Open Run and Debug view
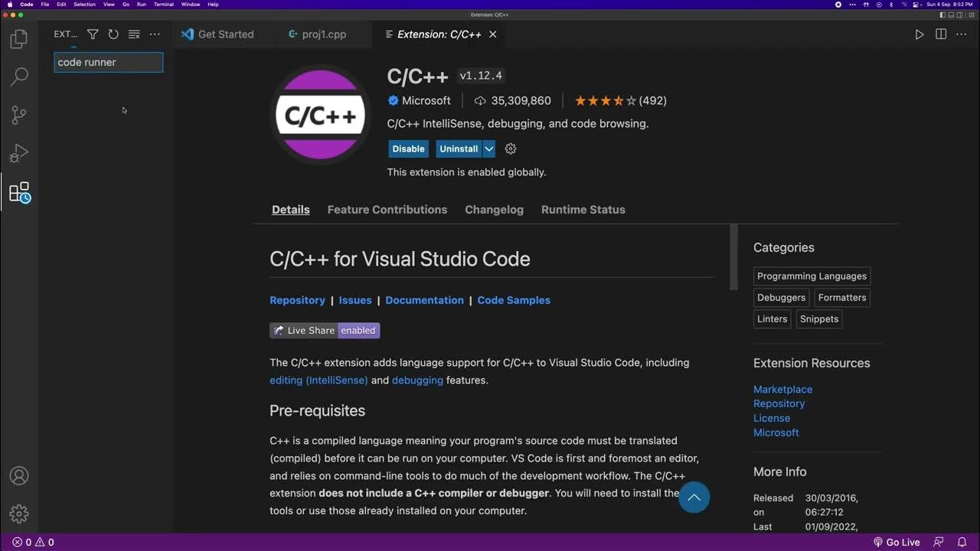 tap(19, 154)
